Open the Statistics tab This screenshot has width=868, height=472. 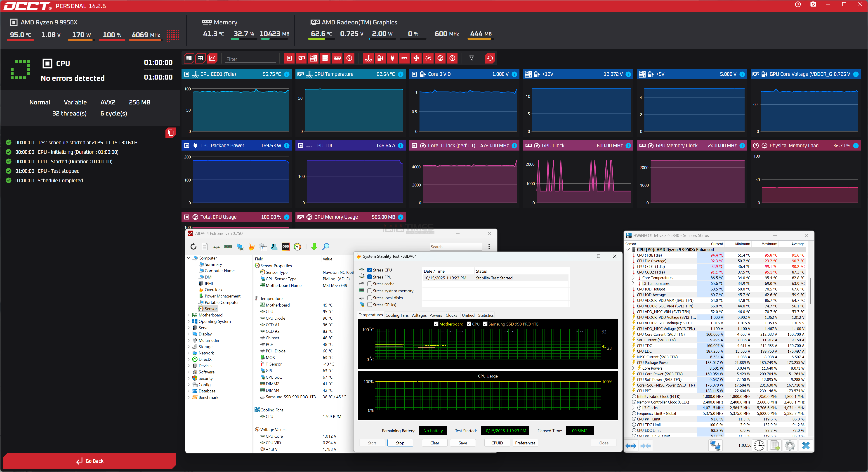click(486, 315)
